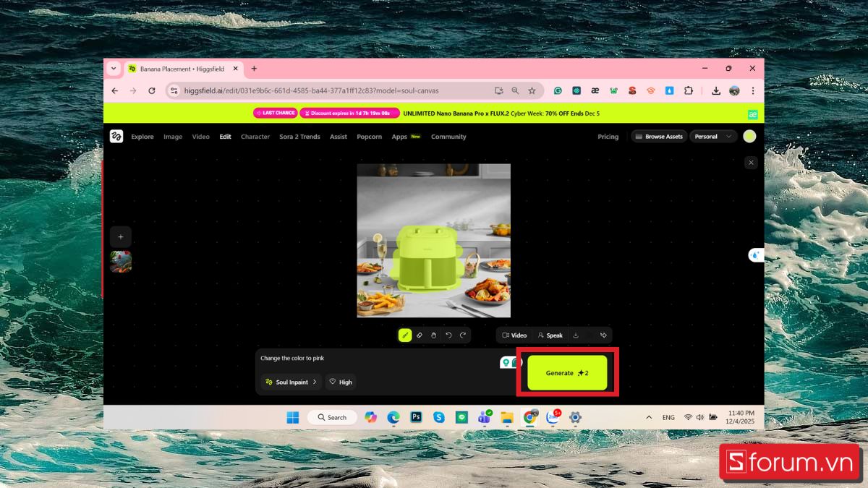Click the taskbar Search box

point(331,417)
